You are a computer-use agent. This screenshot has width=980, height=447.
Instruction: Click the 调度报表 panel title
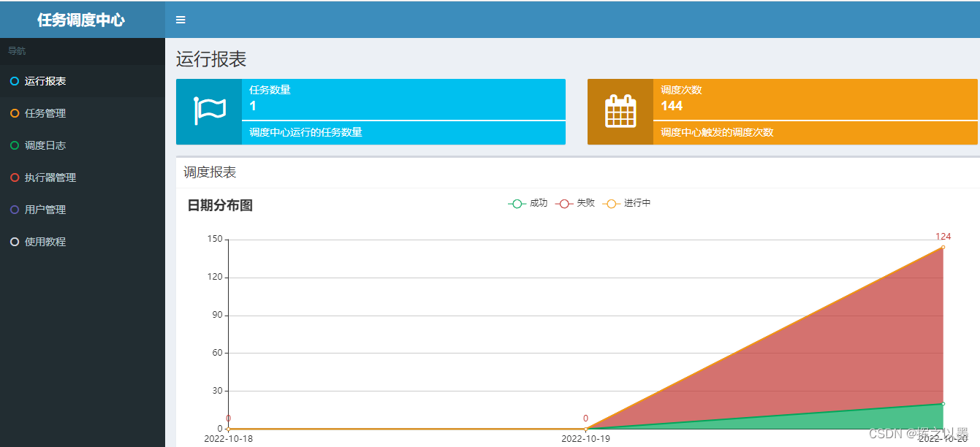point(210,172)
